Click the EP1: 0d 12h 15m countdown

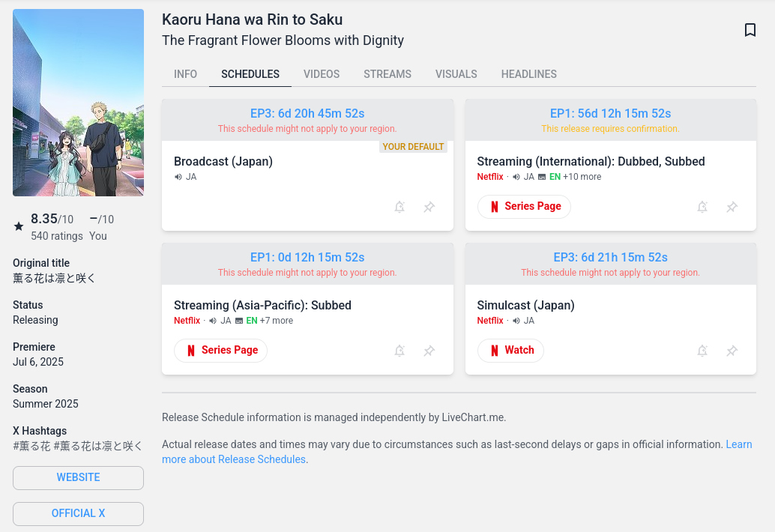click(307, 257)
